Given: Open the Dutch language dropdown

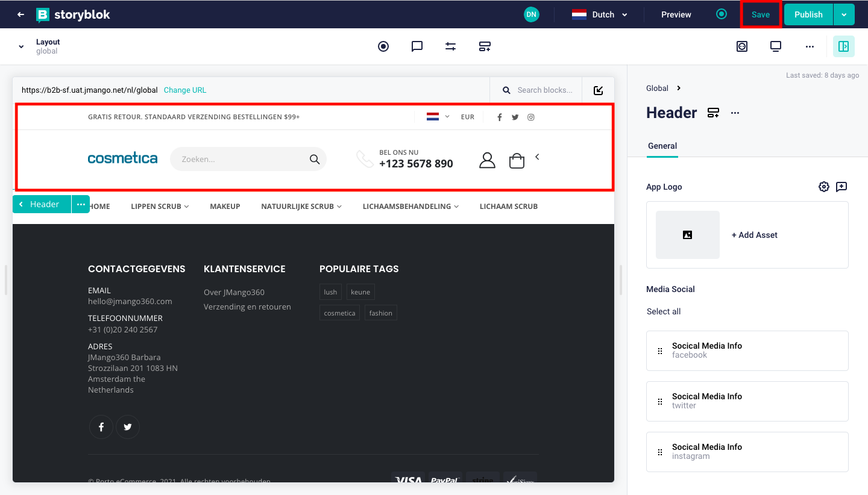Looking at the screenshot, I should [x=599, y=14].
